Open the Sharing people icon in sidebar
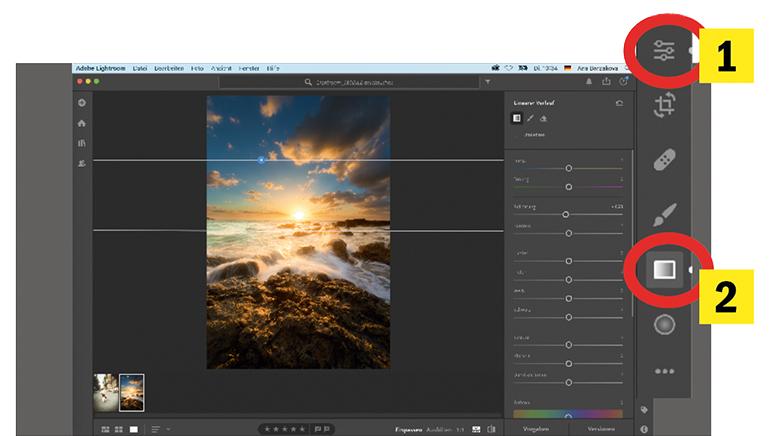 [82, 163]
